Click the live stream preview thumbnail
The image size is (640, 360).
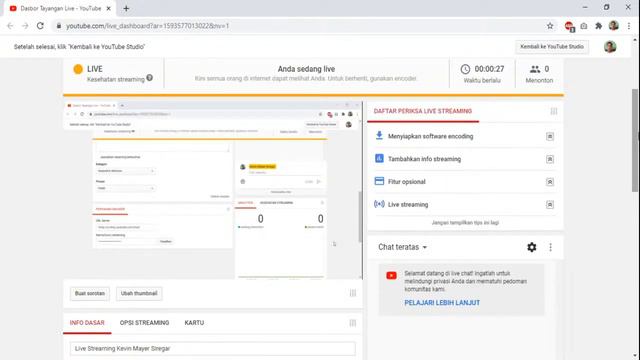(213, 190)
